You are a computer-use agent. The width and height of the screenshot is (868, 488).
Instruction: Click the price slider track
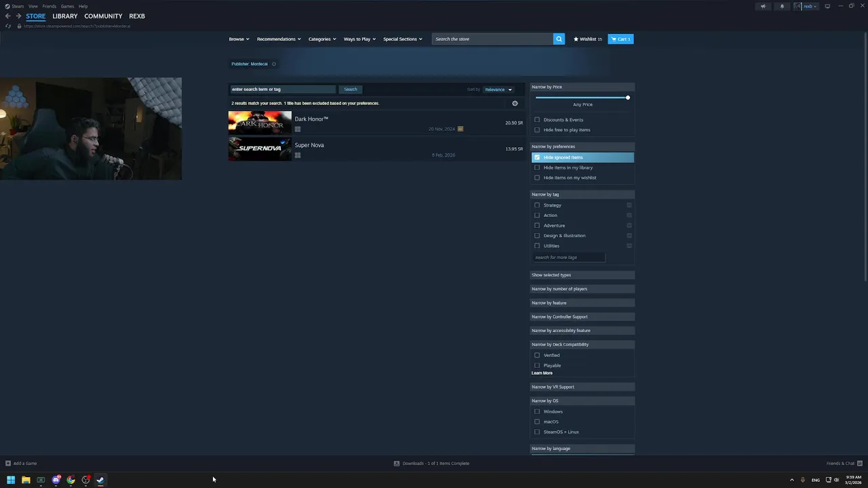[582, 98]
